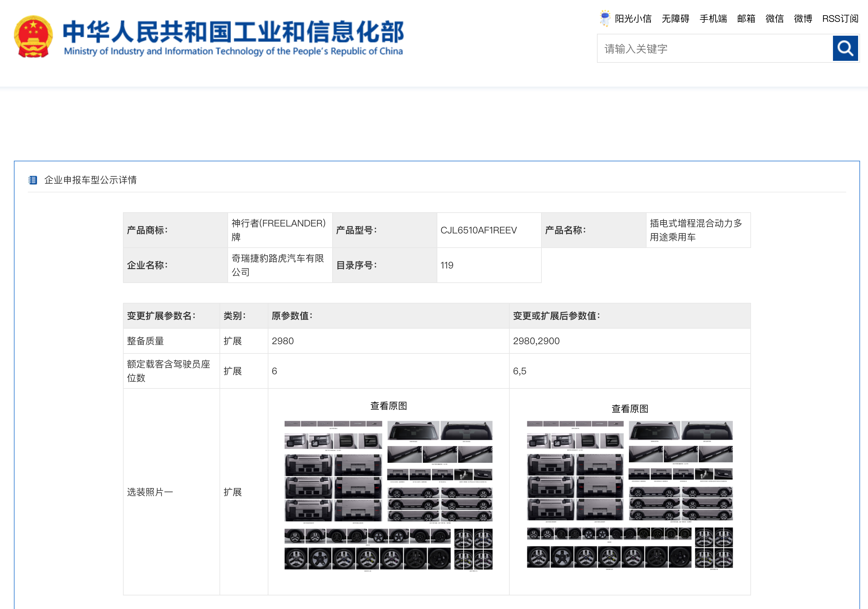Click the 变更或扩展后参数值 column header

(629, 316)
